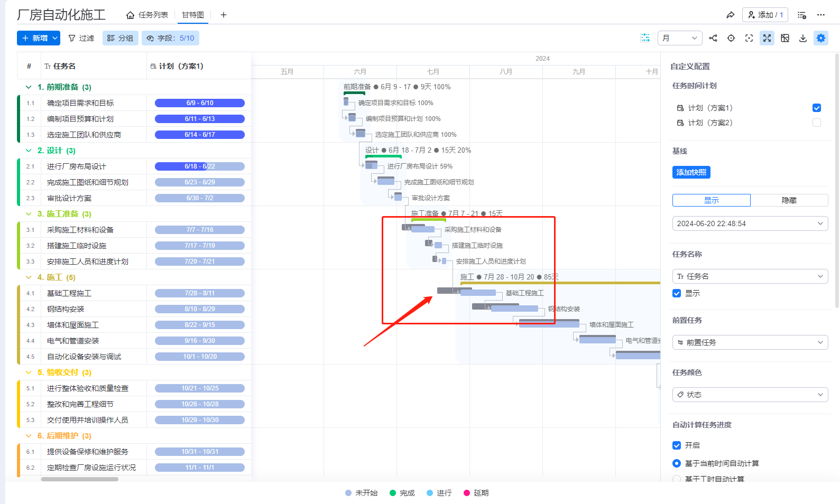Enable 计划（方案1）checkbox
The image size is (840, 504).
coord(817,108)
